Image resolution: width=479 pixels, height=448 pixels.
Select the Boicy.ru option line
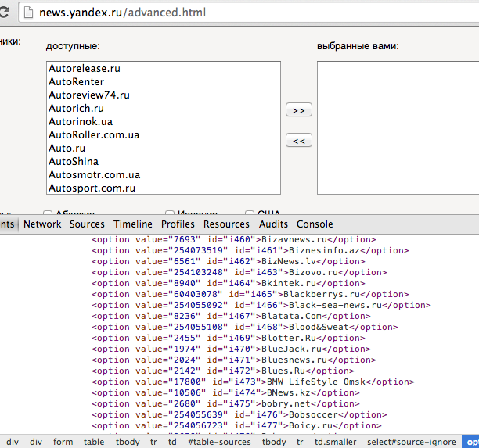coord(236,426)
